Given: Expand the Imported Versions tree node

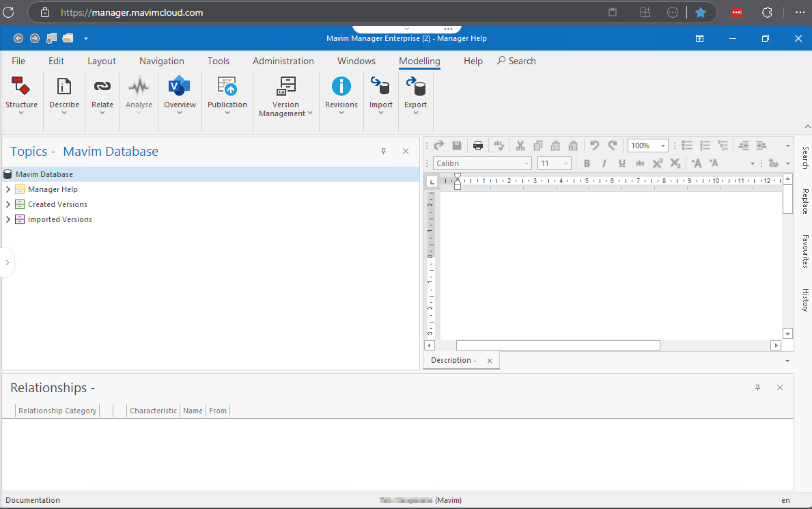Looking at the screenshot, I should [8, 219].
